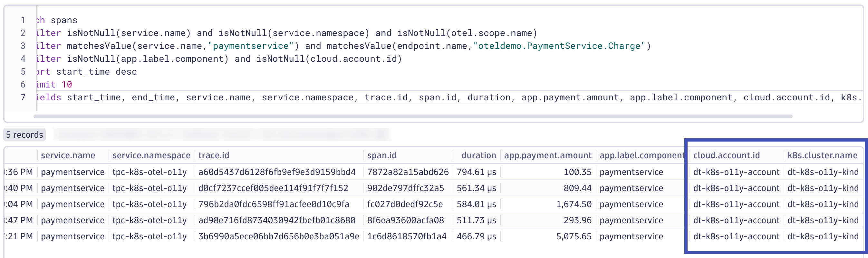The height and width of the screenshot is (258, 868).
Task: Click span id 1c6d8618570fb1a4
Action: [407, 236]
